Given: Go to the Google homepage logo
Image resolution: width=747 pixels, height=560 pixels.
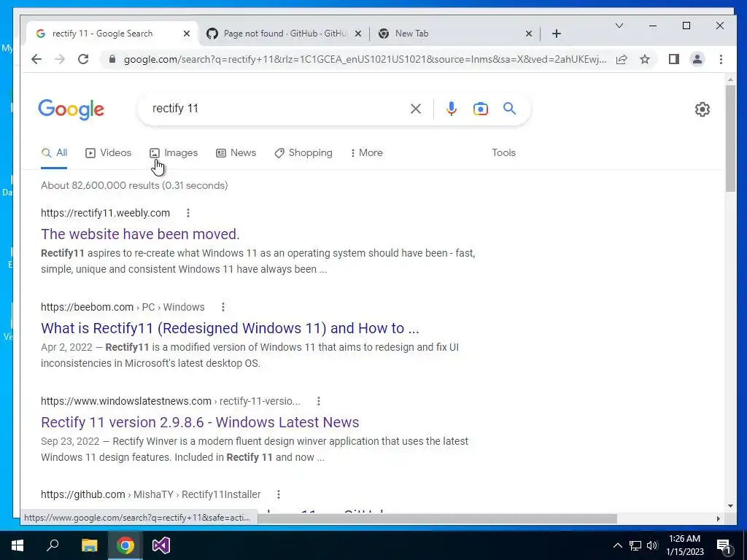Looking at the screenshot, I should pos(71,109).
